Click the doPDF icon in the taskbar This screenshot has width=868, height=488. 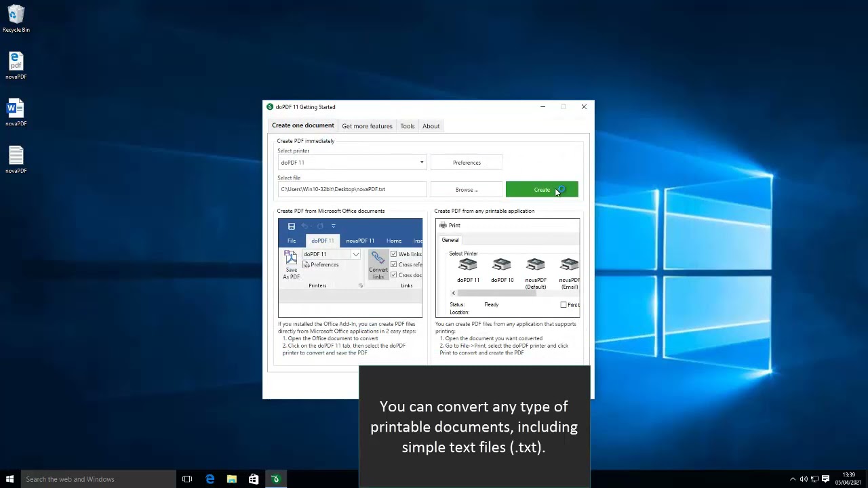pyautogui.click(x=275, y=479)
